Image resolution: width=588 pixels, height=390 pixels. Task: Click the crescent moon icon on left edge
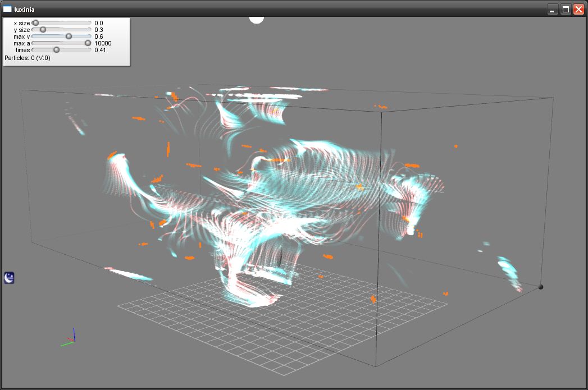pos(10,277)
